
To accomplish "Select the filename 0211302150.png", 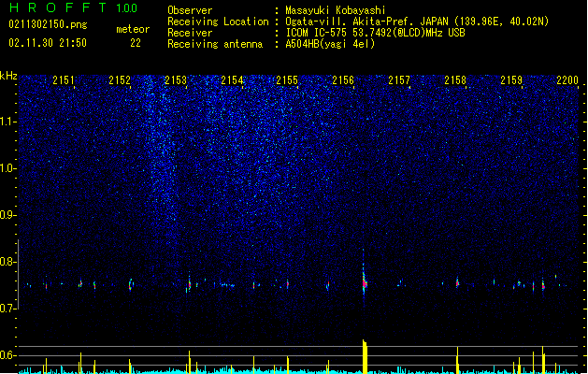I will coord(48,24).
